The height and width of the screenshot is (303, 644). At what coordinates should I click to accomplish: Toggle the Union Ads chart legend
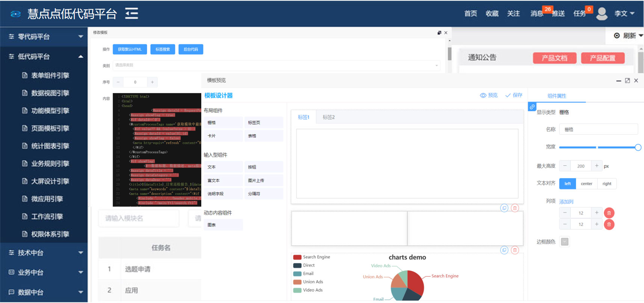point(308,282)
